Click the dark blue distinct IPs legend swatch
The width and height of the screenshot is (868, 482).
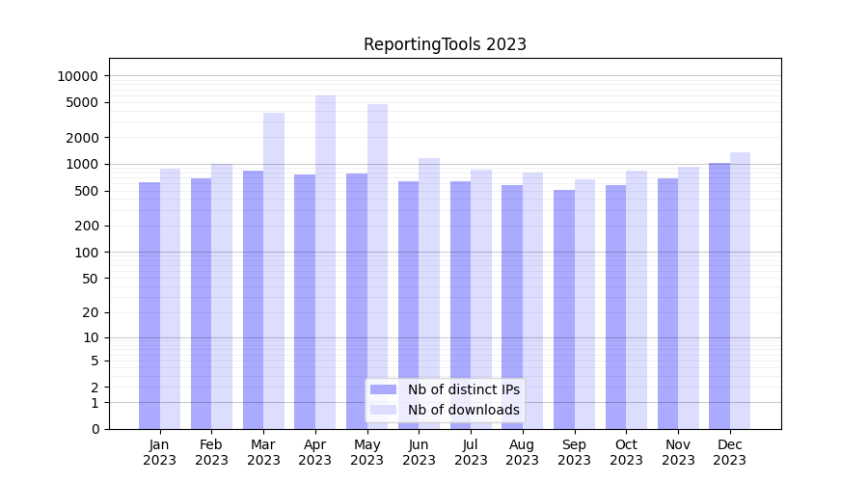pos(383,389)
